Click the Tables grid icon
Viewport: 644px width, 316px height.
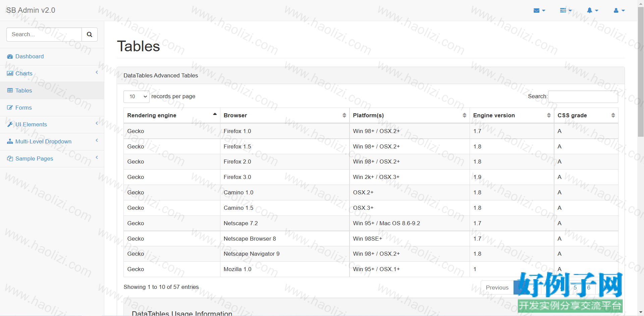tap(10, 90)
